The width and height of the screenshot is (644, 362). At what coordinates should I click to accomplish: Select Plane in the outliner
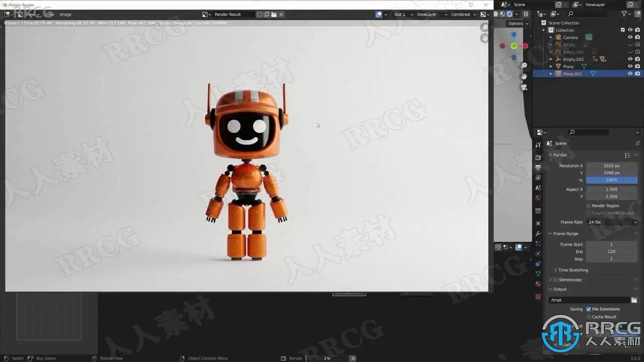pos(568,66)
